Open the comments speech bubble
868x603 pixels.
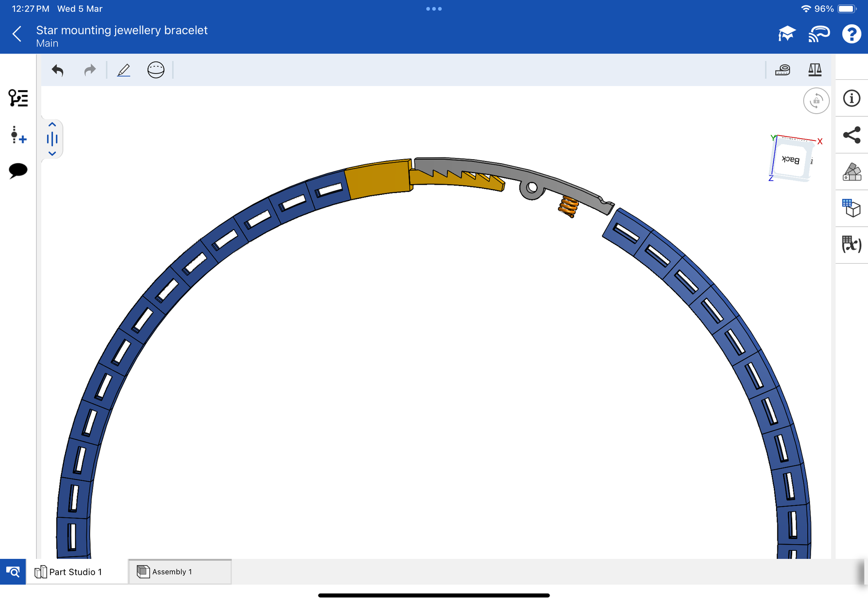pyautogui.click(x=18, y=170)
